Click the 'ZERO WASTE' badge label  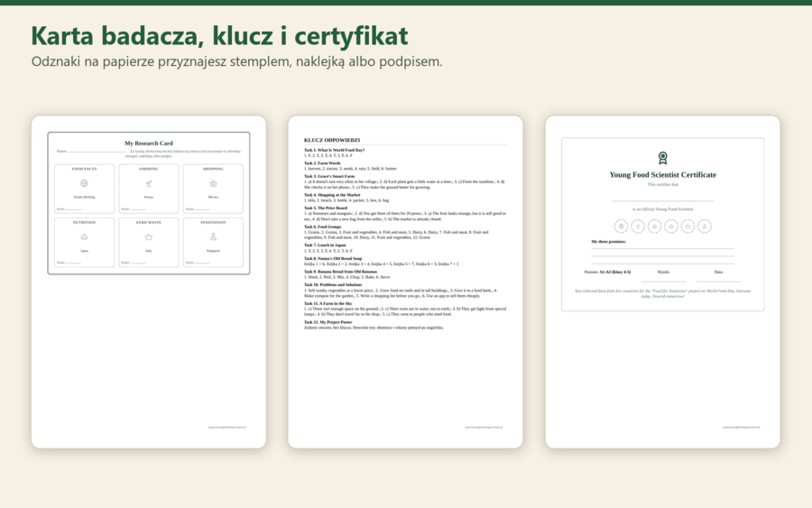[149, 222]
